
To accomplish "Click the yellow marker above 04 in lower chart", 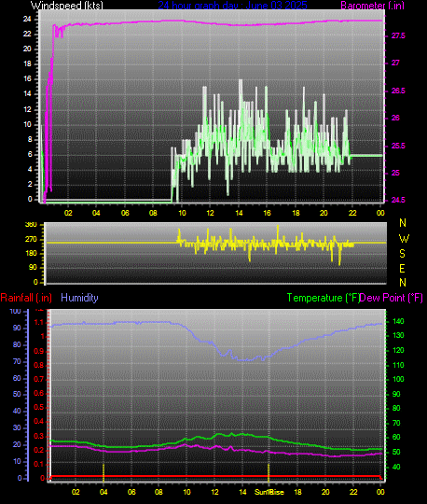I will tap(103, 473).
